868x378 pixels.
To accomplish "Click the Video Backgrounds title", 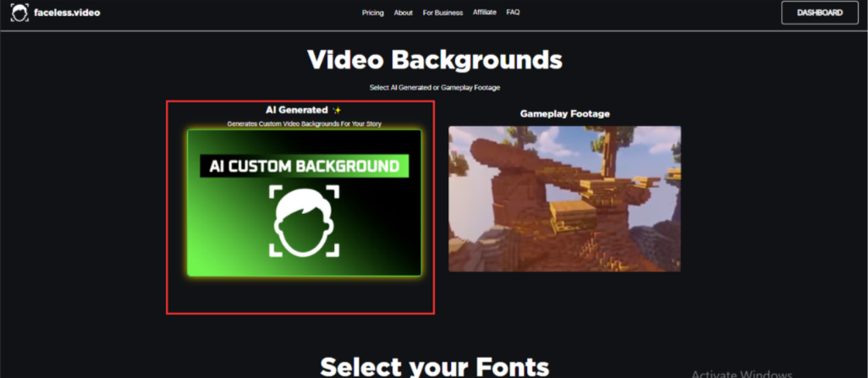I will tap(435, 59).
